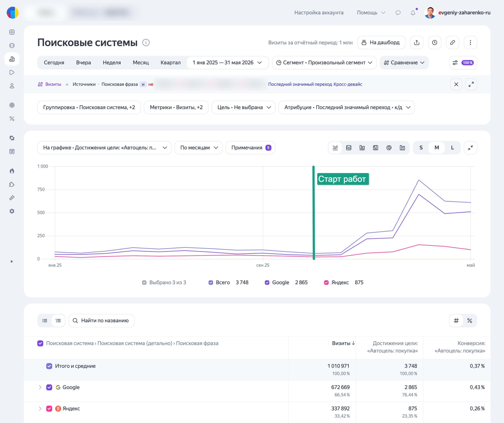Toggle Яндекс row checkbox in table

click(49, 409)
